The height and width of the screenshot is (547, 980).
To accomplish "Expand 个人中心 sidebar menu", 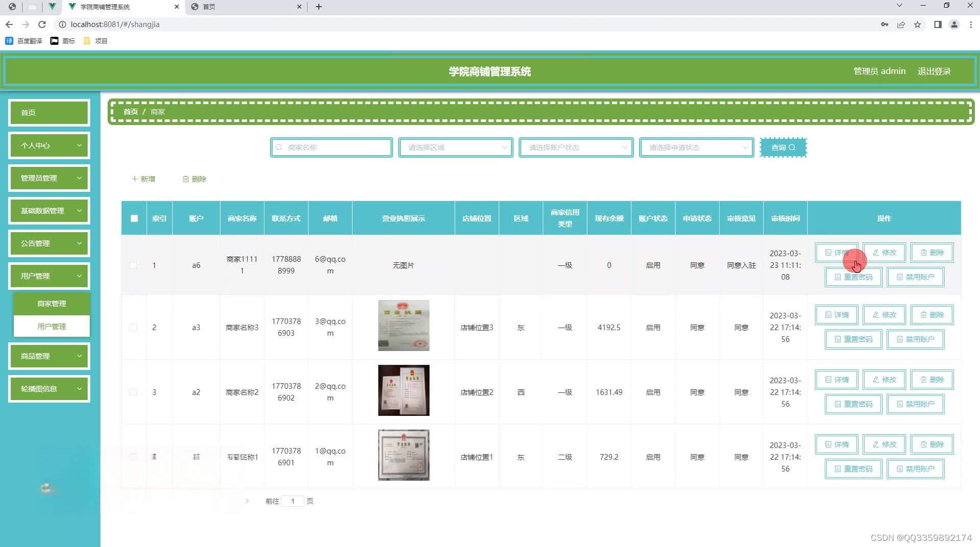I will [x=49, y=145].
